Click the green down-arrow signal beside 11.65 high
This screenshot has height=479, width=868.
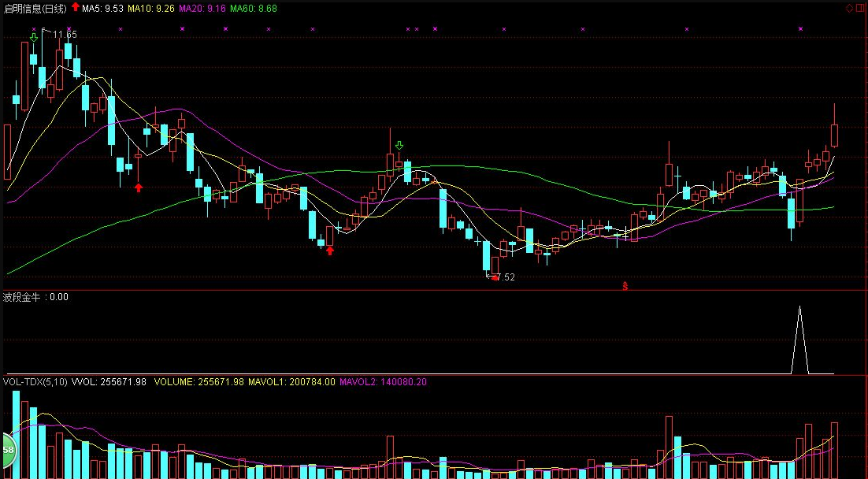34,38
